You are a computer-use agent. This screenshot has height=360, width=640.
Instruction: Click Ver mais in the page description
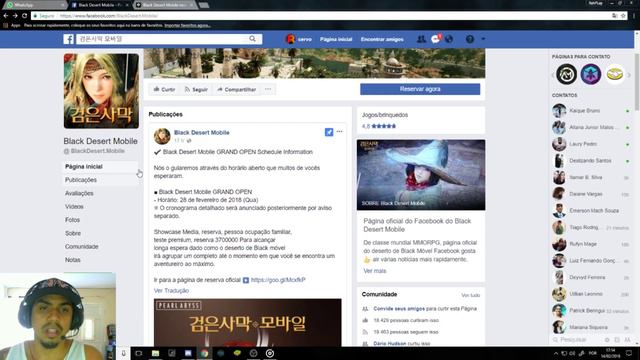(375, 271)
